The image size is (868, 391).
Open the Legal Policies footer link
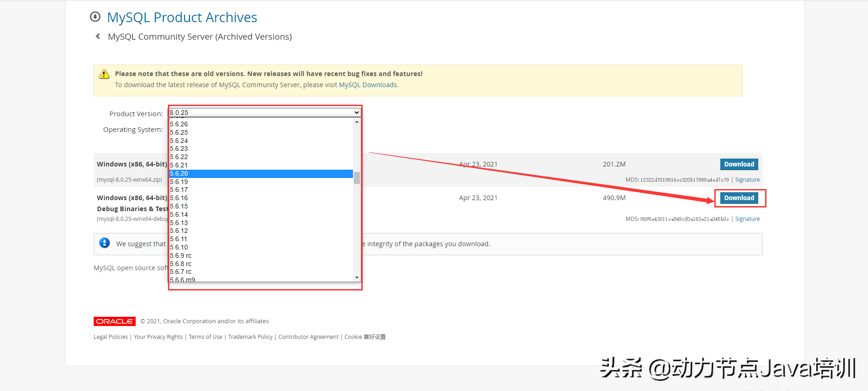point(111,337)
